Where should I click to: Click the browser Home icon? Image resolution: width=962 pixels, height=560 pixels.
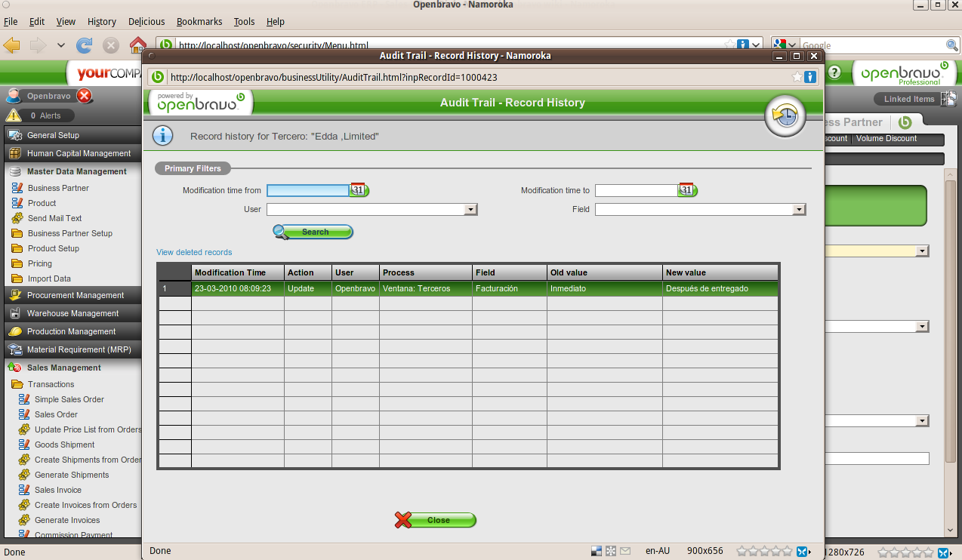137,45
